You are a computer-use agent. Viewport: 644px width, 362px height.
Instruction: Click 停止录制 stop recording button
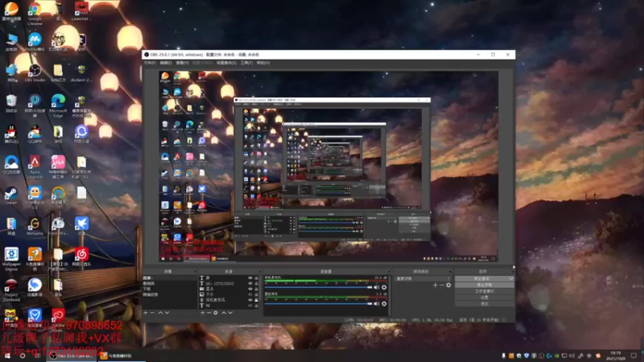pos(485,285)
